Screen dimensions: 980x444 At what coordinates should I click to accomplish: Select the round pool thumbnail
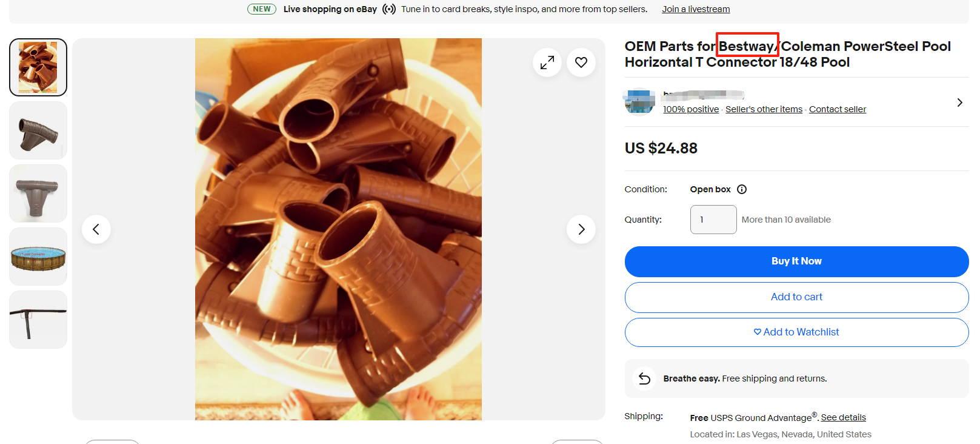[x=38, y=257]
